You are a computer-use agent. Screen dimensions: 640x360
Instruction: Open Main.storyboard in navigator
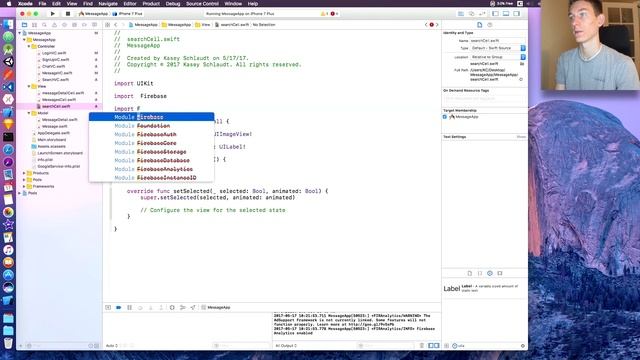point(51,140)
